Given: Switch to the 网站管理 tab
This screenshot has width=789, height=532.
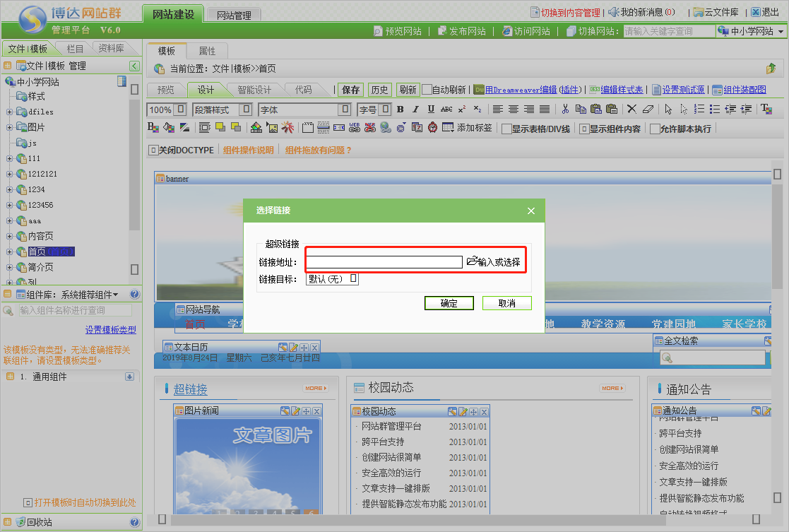Looking at the screenshot, I should point(234,14).
